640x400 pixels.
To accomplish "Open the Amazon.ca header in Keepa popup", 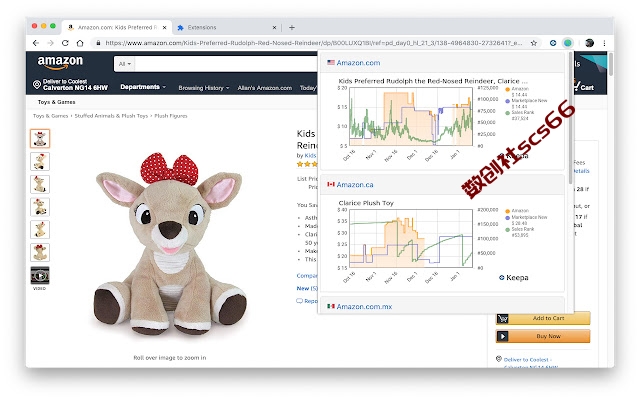I will point(355,184).
